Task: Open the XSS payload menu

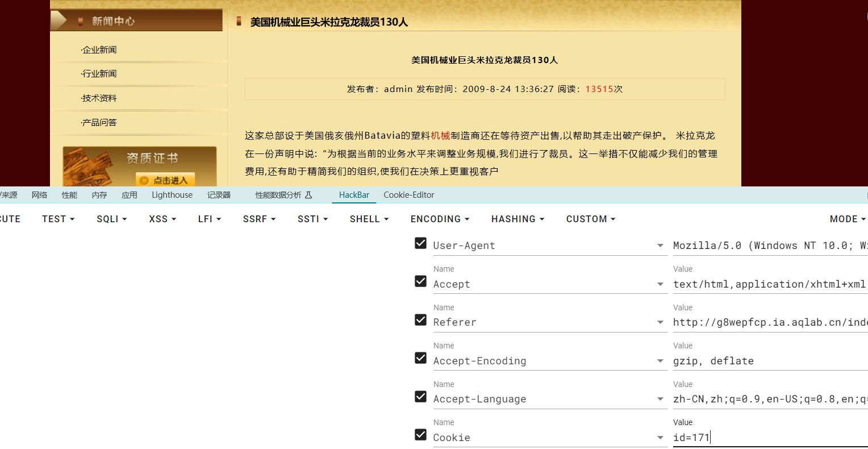Action: 162,219
